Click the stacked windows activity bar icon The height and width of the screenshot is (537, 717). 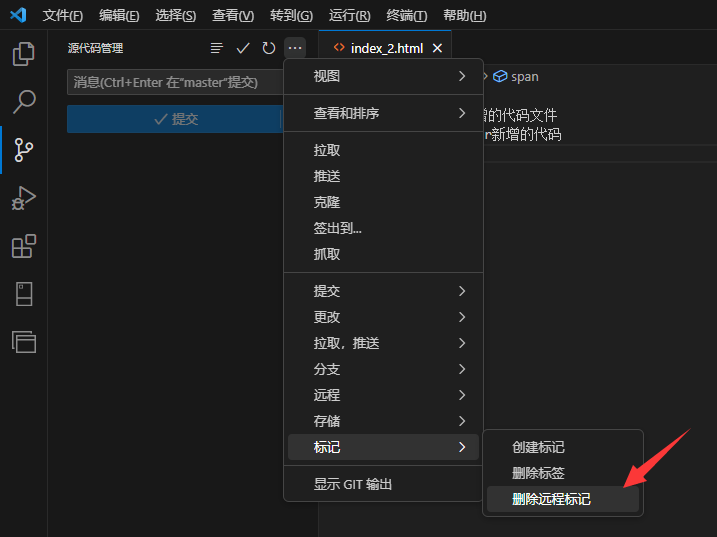24,342
